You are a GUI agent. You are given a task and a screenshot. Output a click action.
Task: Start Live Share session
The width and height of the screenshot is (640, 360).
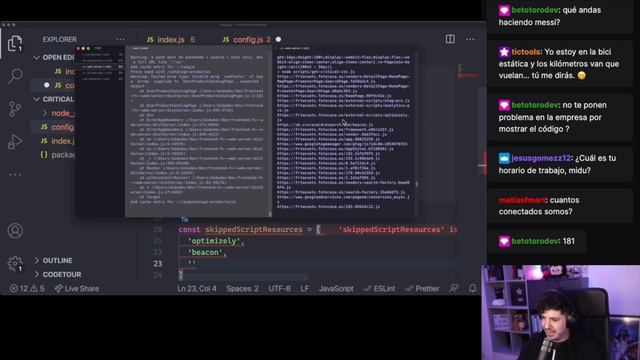click(x=77, y=289)
